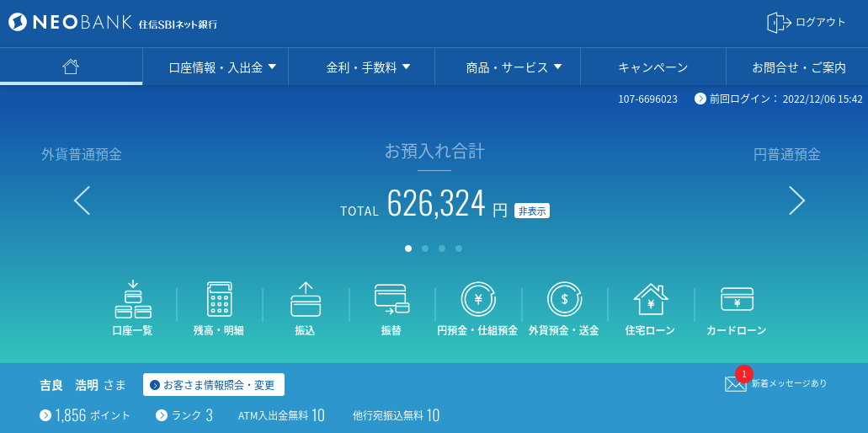Open the キャンペーン menu item
Screen dimensions: 868x433
653,67
